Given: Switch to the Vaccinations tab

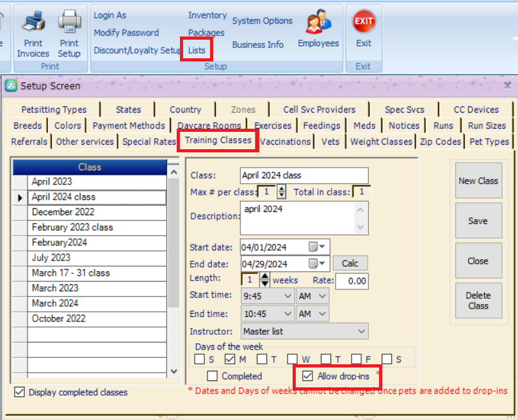Looking at the screenshot, I should 285,141.
